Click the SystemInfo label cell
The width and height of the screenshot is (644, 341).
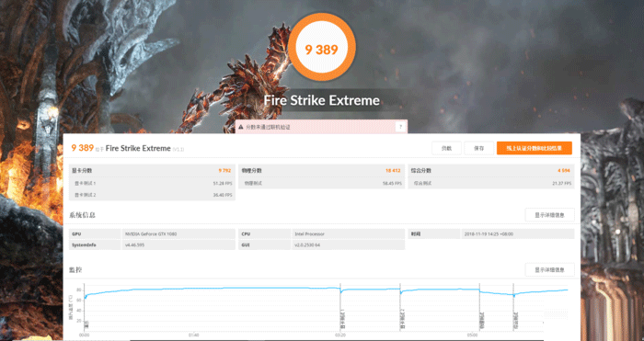95,245
